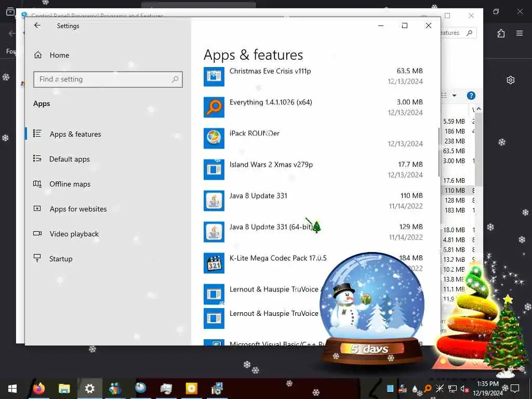This screenshot has width=532, height=399.
Task: Select 'Everything 1.4.1.1026 (x64)' entry name
Action: 271,102
